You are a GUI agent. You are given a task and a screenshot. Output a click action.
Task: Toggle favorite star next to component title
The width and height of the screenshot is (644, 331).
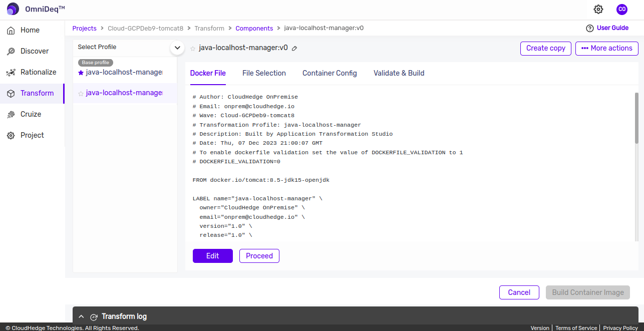tap(193, 49)
